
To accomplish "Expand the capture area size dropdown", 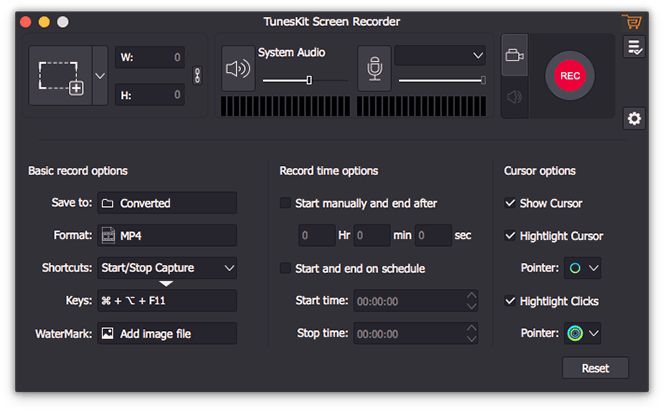I will coord(99,75).
